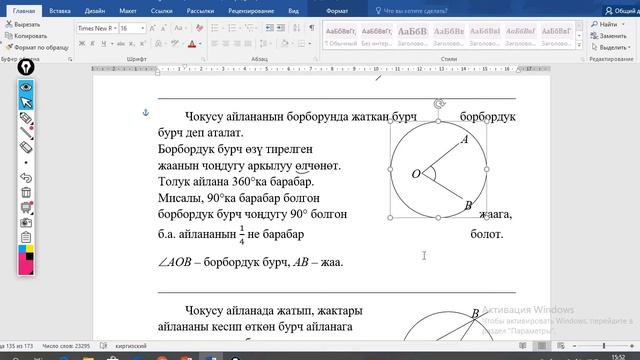Open Epic Pen brush size dot

point(26,162)
